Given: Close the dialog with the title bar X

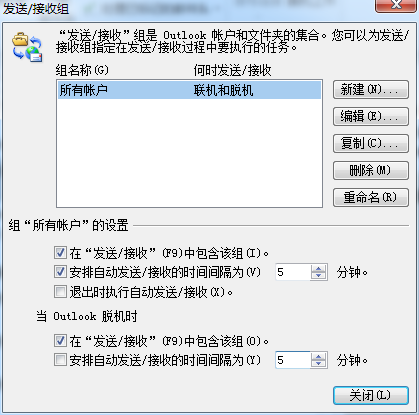Looking at the screenshot, I should 396,5.
